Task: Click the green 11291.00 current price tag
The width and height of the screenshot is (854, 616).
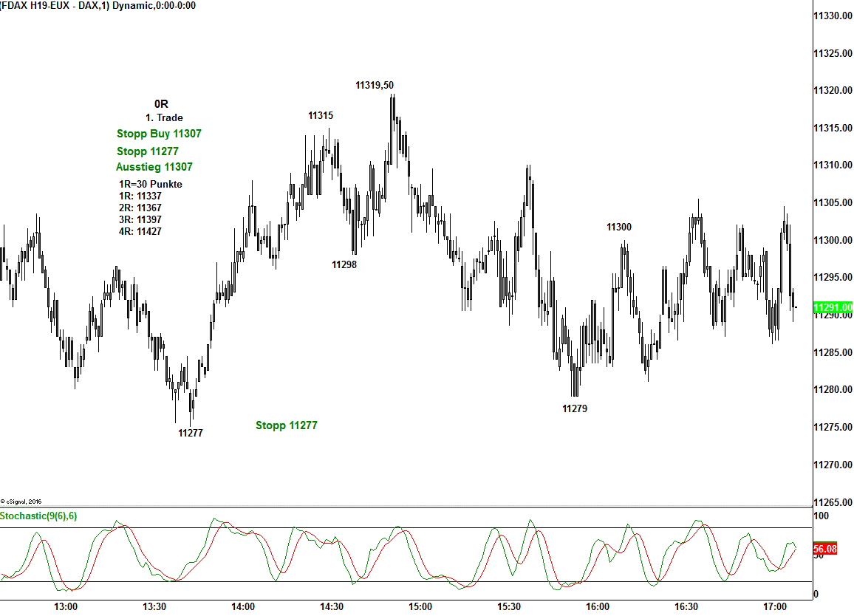Action: (x=833, y=308)
